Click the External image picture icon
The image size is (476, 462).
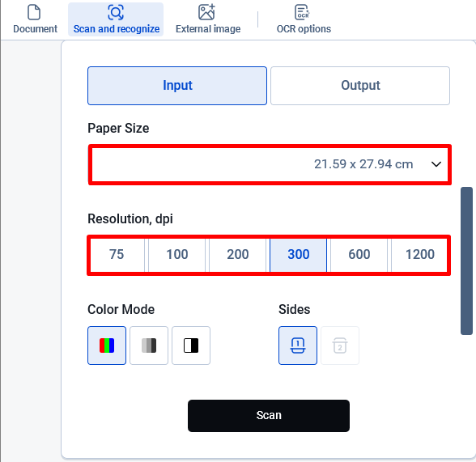click(x=206, y=12)
